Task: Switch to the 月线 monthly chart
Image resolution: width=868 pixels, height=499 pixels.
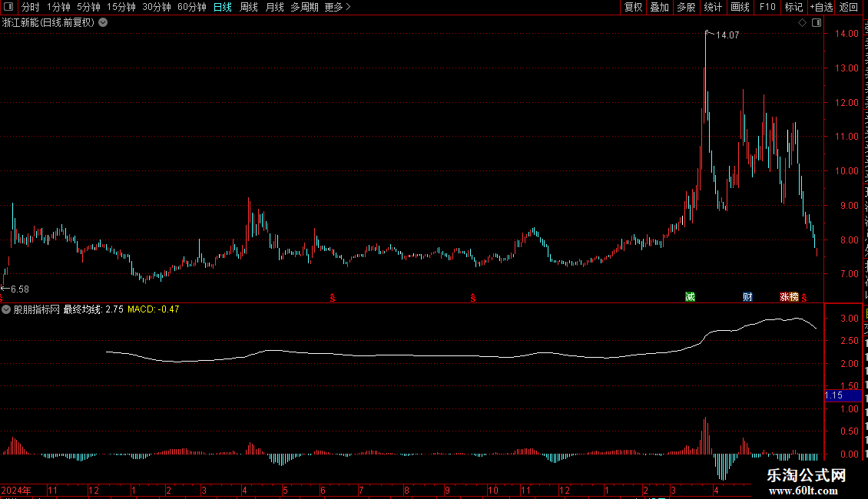Action: point(274,7)
